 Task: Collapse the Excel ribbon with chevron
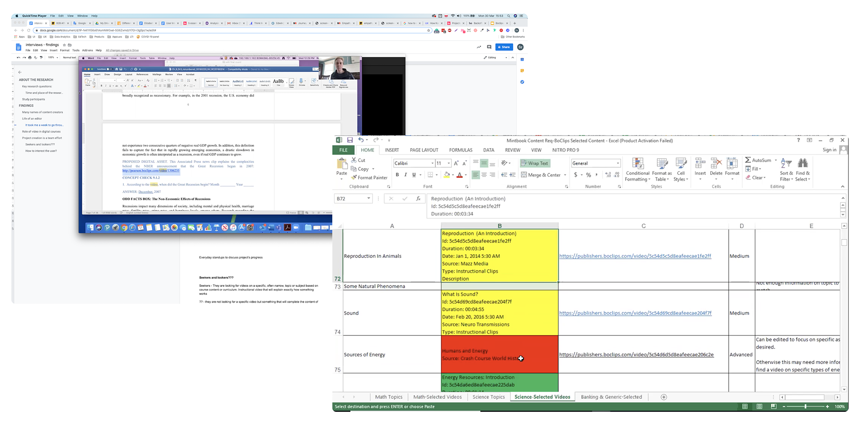click(842, 187)
